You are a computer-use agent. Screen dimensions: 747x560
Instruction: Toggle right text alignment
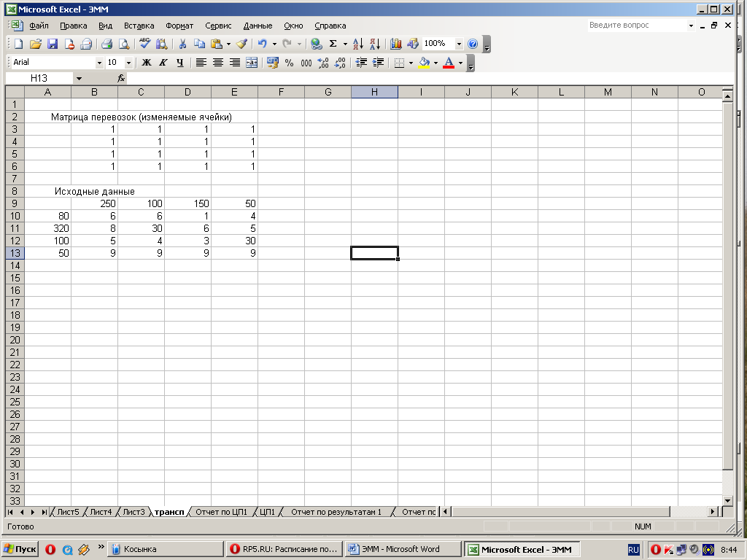pyautogui.click(x=235, y=63)
